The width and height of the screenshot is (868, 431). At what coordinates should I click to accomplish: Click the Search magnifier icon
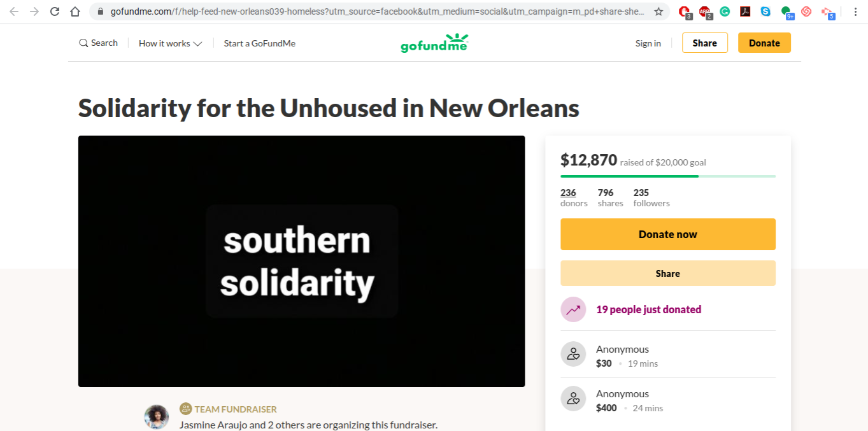83,43
